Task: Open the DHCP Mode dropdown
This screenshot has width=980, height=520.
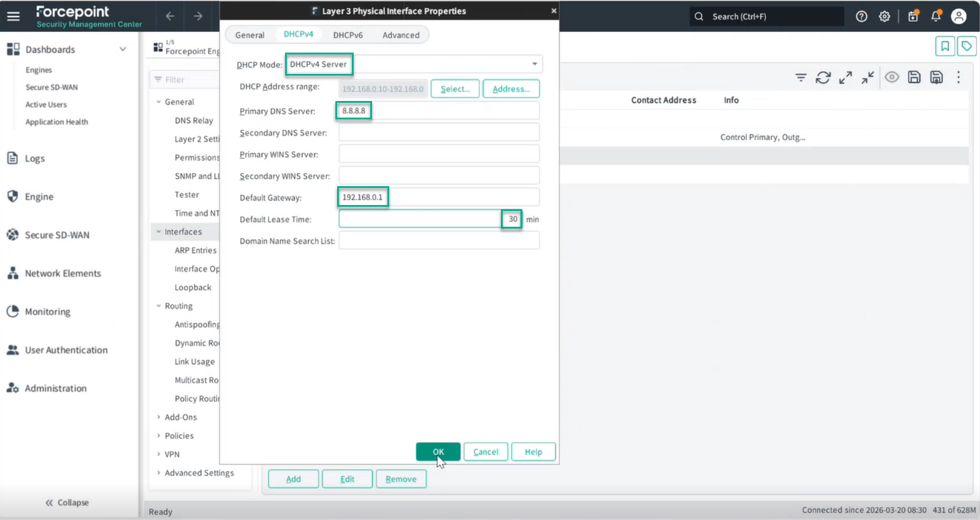Action: [534, 64]
